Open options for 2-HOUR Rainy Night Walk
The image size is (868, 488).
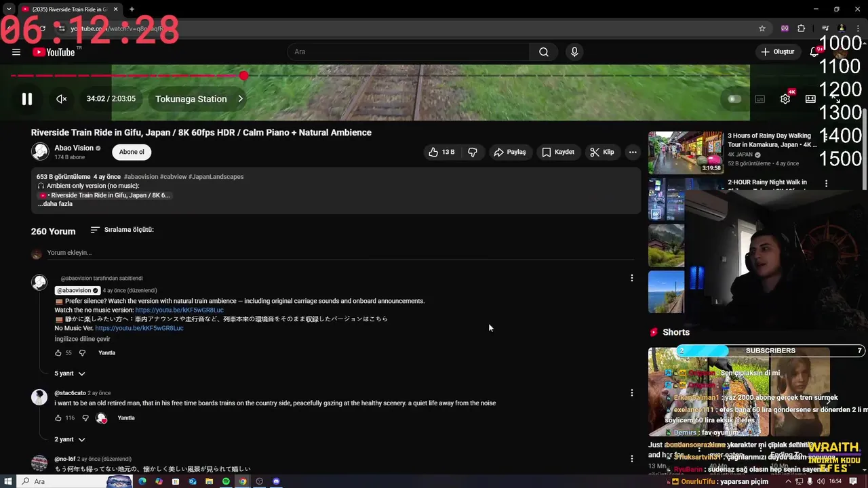[826, 184]
